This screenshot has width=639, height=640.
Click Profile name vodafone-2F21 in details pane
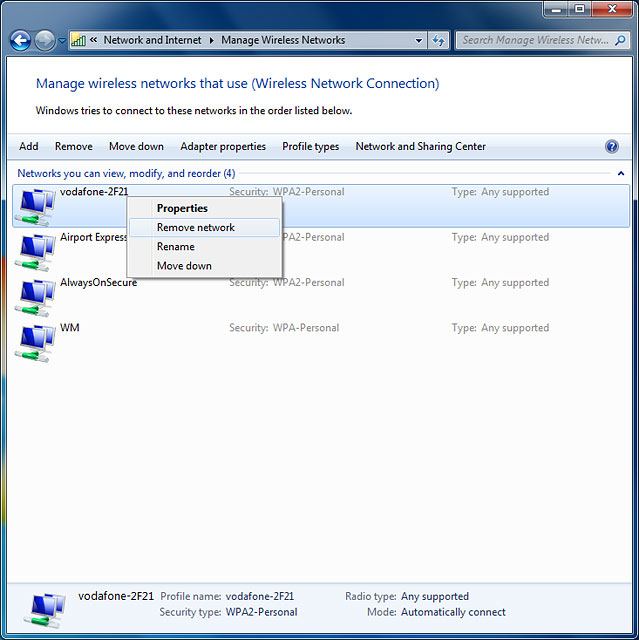(x=260, y=596)
